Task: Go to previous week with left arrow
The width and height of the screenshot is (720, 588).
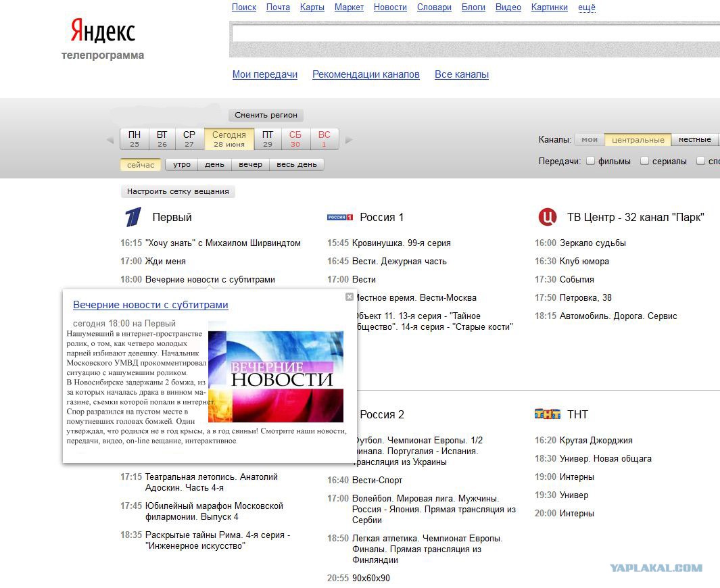Action: [110, 140]
